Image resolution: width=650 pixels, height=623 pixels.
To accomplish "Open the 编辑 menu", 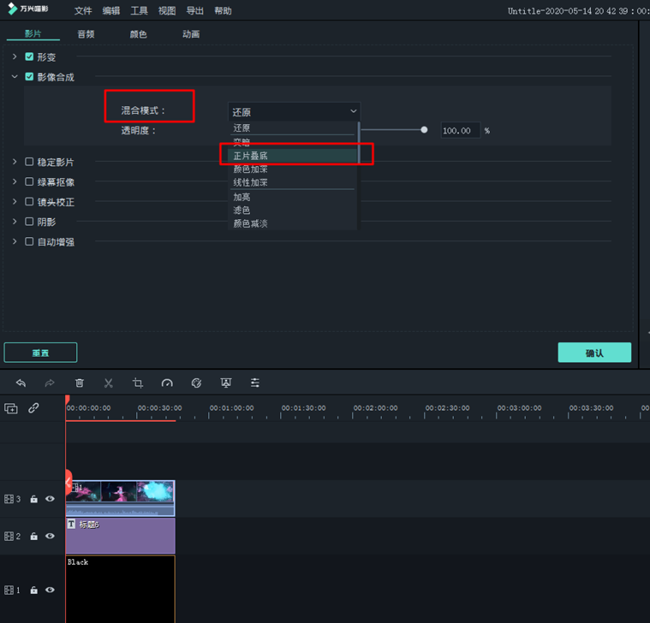I will tap(111, 11).
